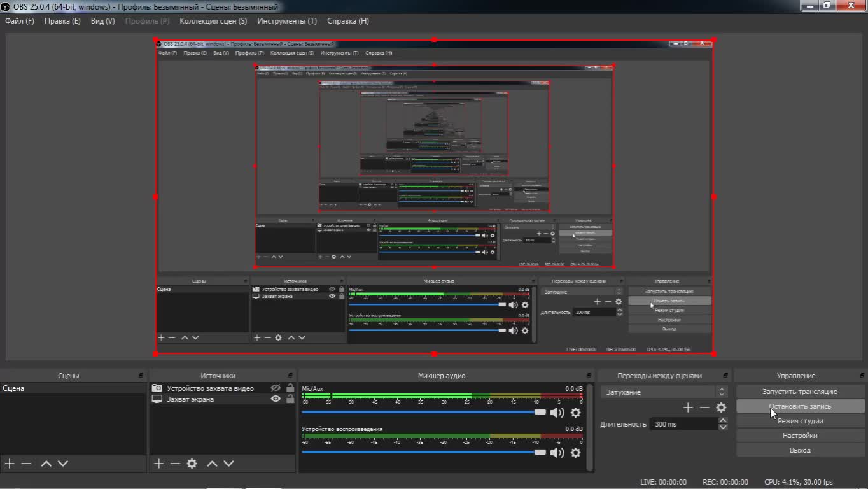Open the Коллекция сцен (S) menu
868x489 pixels.
click(x=213, y=21)
